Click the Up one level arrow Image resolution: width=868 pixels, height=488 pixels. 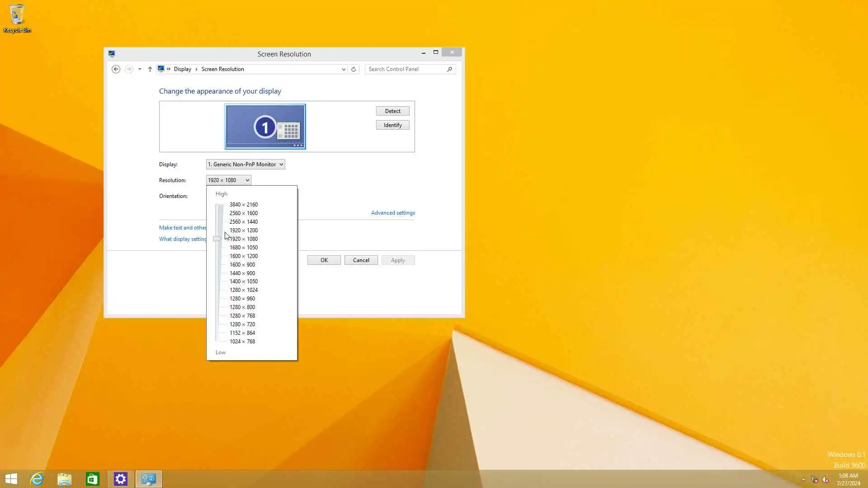(150, 69)
